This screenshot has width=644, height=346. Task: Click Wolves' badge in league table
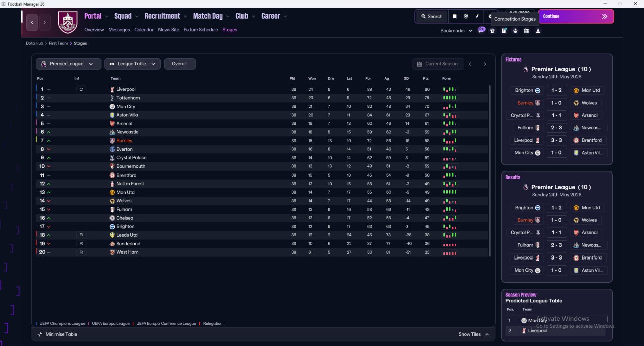click(x=112, y=201)
